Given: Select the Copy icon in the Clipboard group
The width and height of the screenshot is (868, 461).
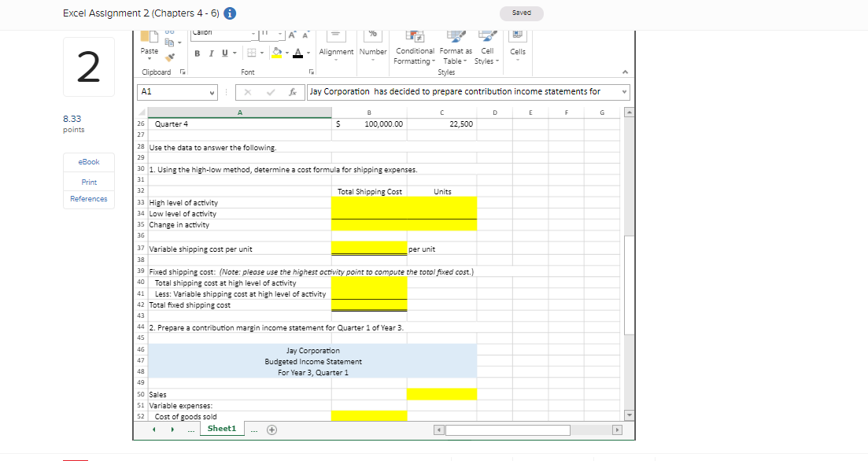Looking at the screenshot, I should pyautogui.click(x=168, y=40).
